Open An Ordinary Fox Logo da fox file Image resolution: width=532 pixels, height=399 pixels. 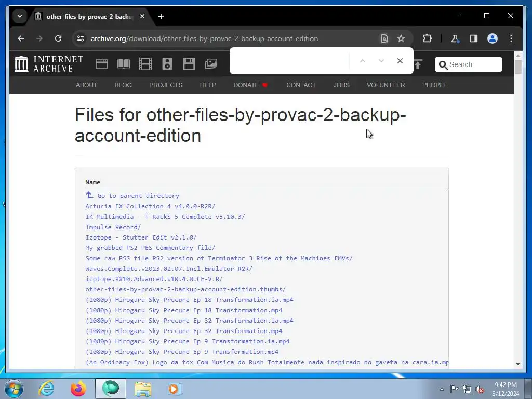click(267, 362)
